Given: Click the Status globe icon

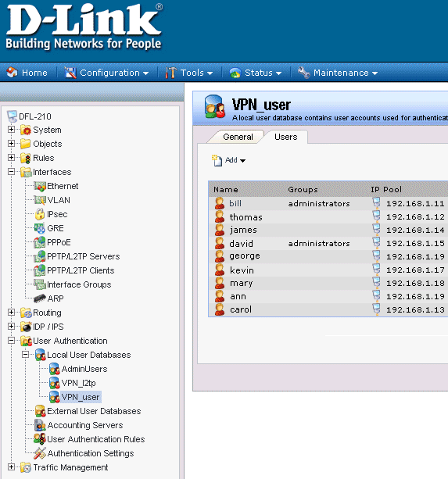Looking at the screenshot, I should tap(235, 73).
